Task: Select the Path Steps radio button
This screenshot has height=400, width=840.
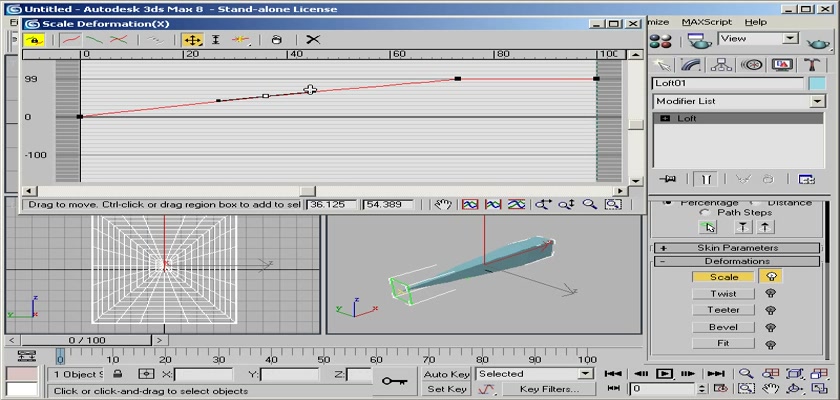Action: pos(705,212)
